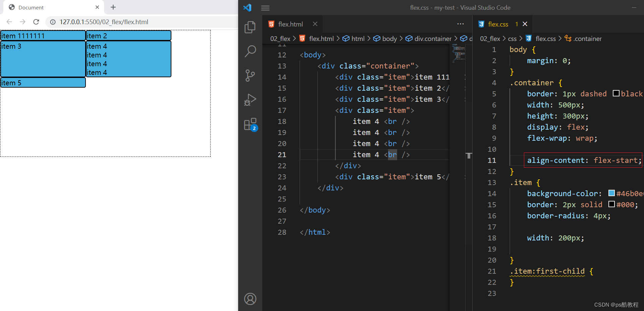Switch to the flex.css editor tab

coord(498,24)
